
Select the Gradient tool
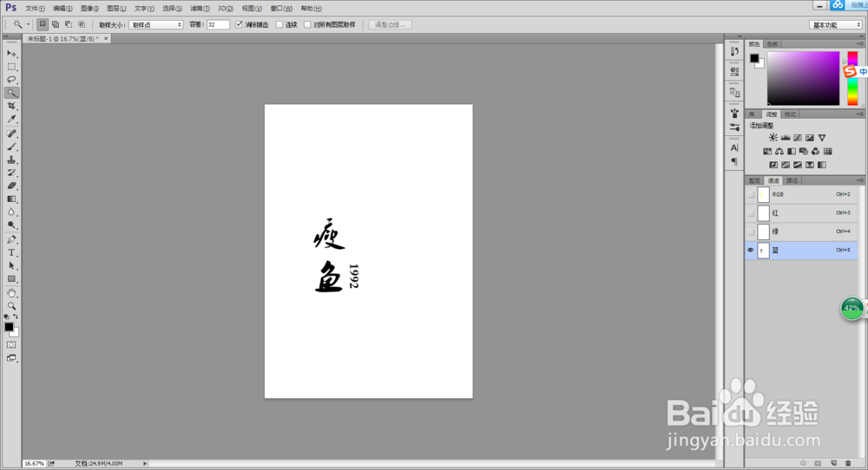11,199
